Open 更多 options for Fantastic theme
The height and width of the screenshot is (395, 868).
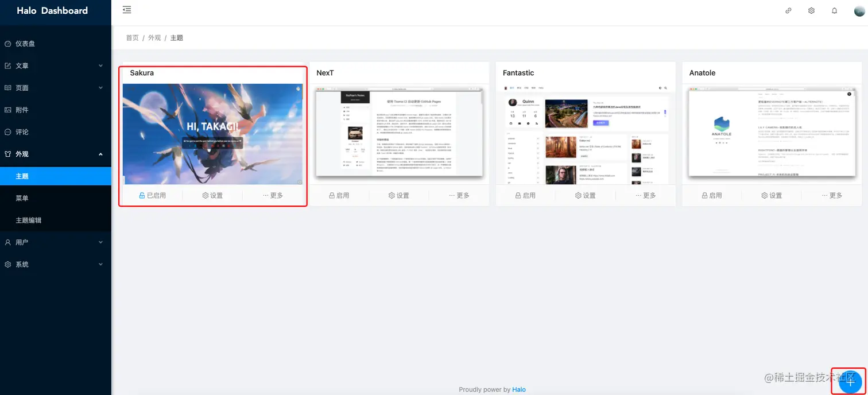point(646,196)
